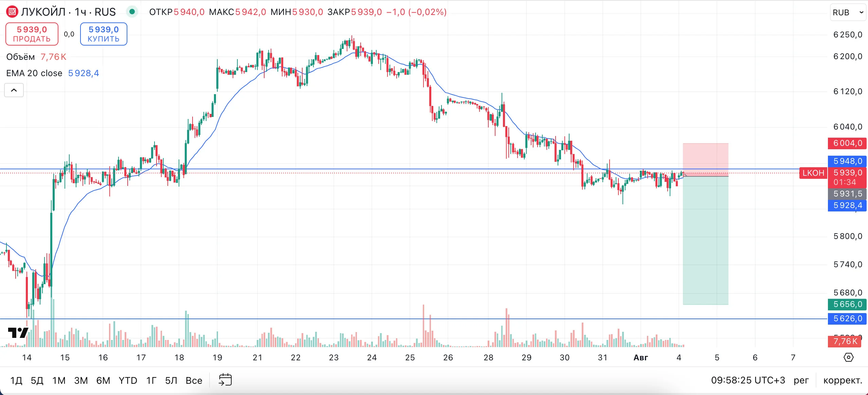Click the МИН low value 5930,0
The height and width of the screenshot is (395, 868).
pos(307,12)
